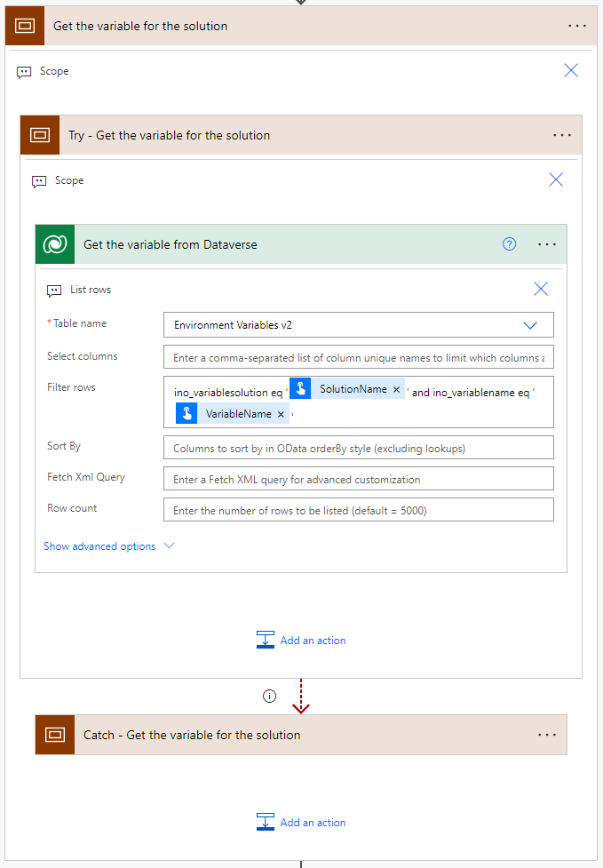Expand Show advanced options
603x868 pixels.
108,546
